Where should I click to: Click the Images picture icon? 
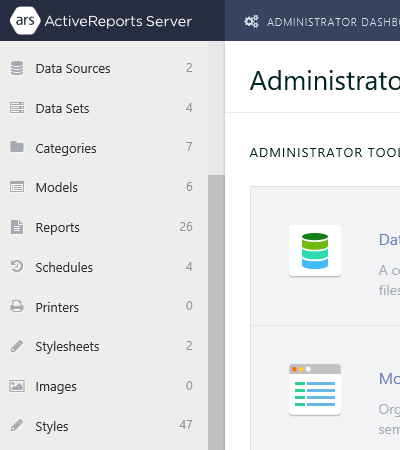[x=17, y=386]
